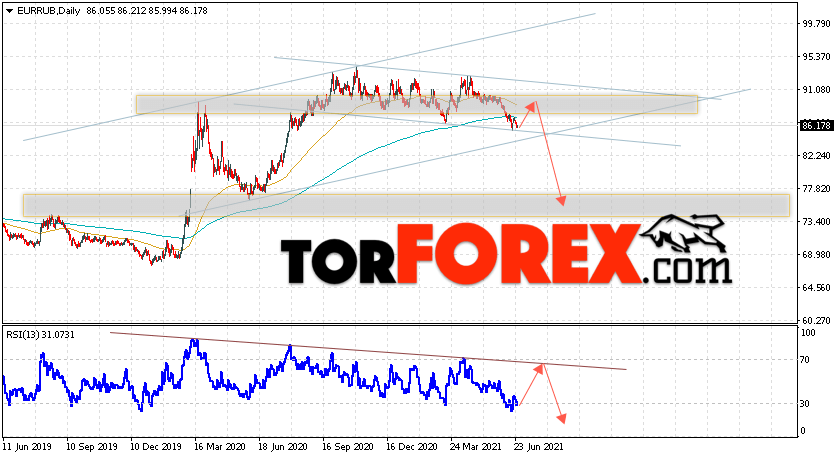Click the 68.980 price axis label
This screenshot has height=458, width=838.
tap(817, 255)
